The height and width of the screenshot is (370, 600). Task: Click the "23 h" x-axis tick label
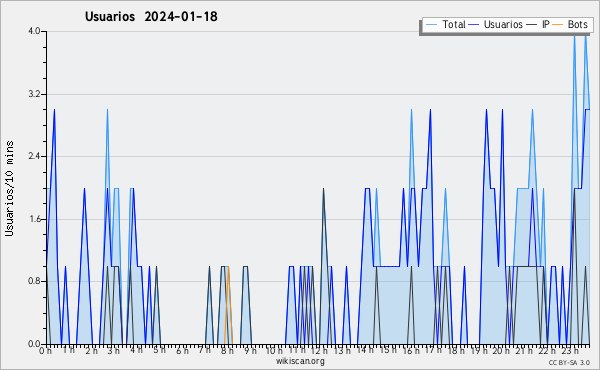pyautogui.click(x=570, y=351)
